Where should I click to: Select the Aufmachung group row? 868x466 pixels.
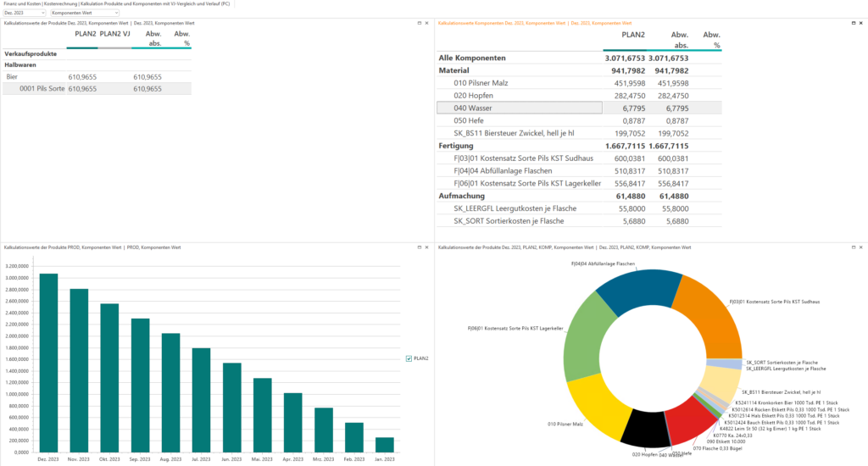[x=579, y=196]
